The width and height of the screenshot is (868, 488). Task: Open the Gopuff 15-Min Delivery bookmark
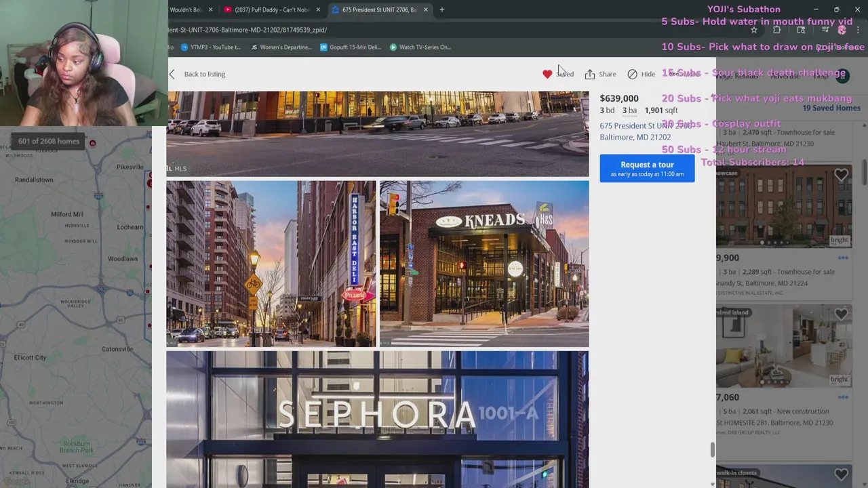click(x=351, y=47)
